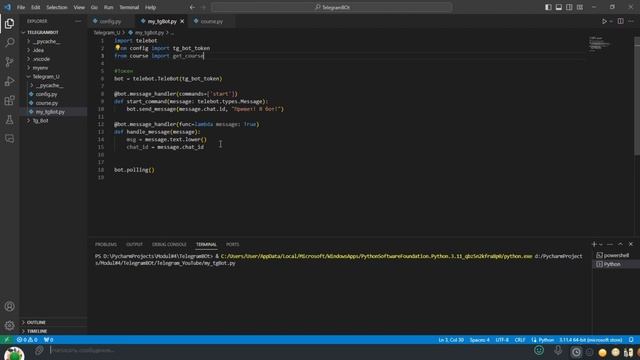The height and width of the screenshot is (360, 640).
Task: Open the Edit menu
Action: 36,7
